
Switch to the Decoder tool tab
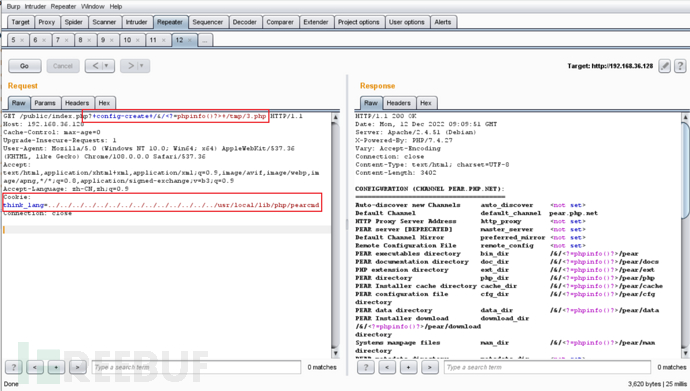tap(244, 22)
